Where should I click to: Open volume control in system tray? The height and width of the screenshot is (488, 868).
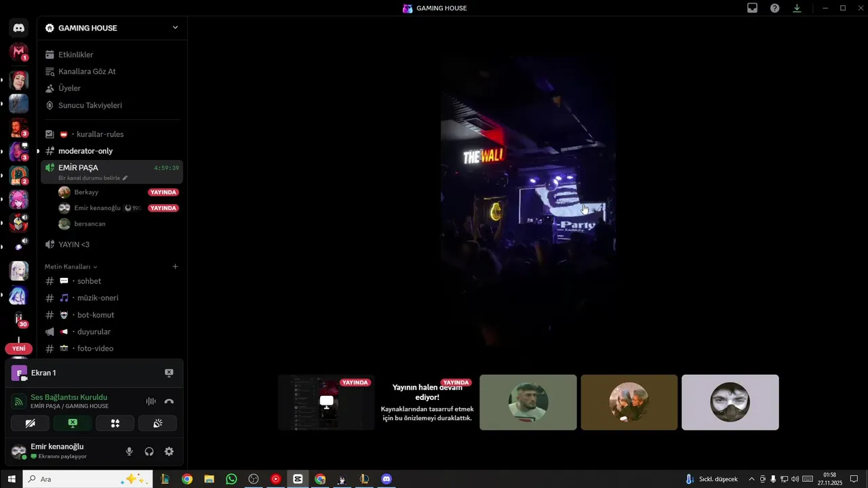[x=795, y=479]
